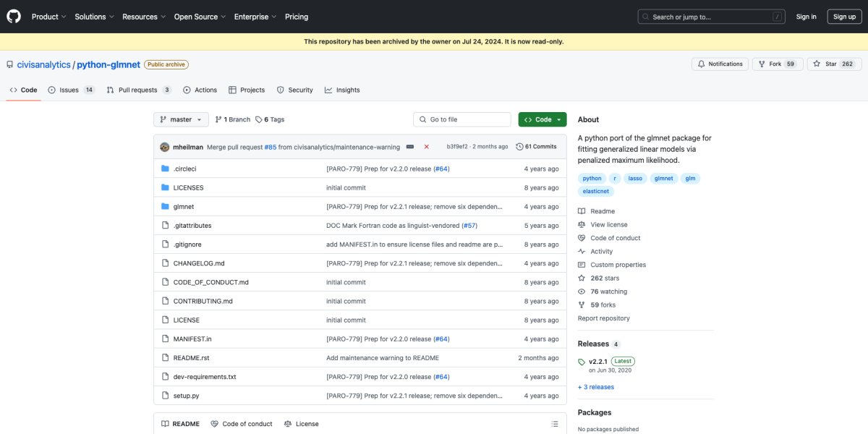Open the README outline list icon

[x=555, y=424]
